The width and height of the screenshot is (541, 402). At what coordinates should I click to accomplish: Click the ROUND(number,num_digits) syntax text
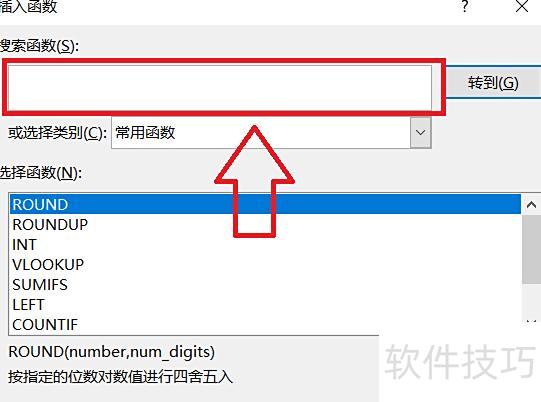pos(111,352)
